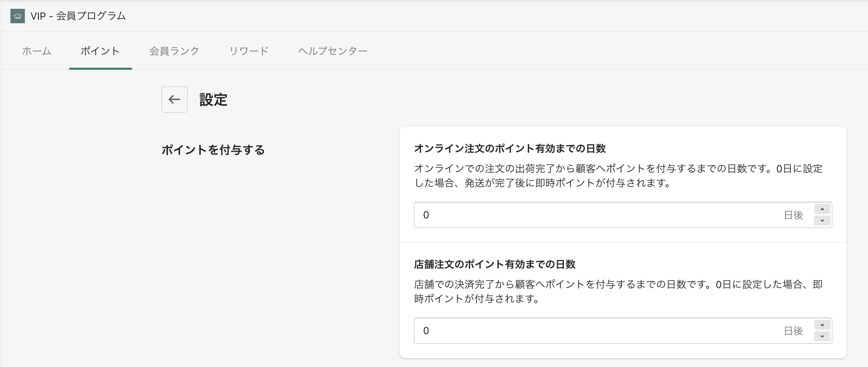Viewport: 868px width, 367px height.
Task: Increase store order days with up arrow
Action: (x=822, y=325)
